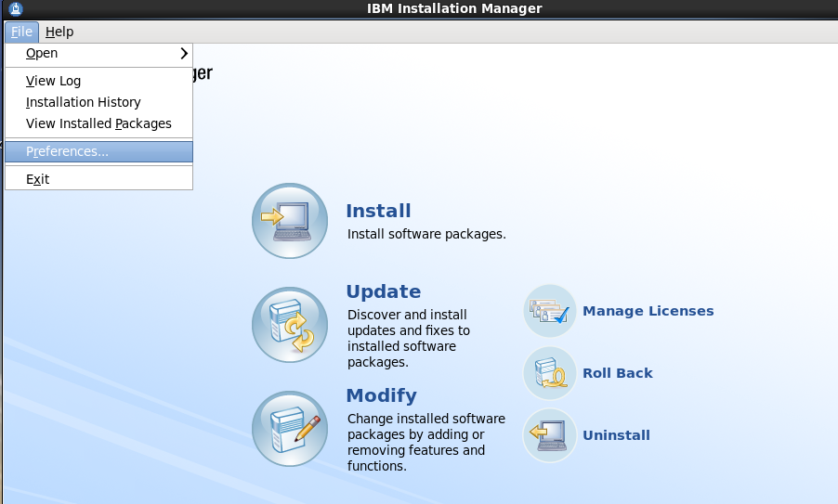Click the Uninstall computer icon
The height and width of the screenshot is (504, 838).
tap(549, 435)
